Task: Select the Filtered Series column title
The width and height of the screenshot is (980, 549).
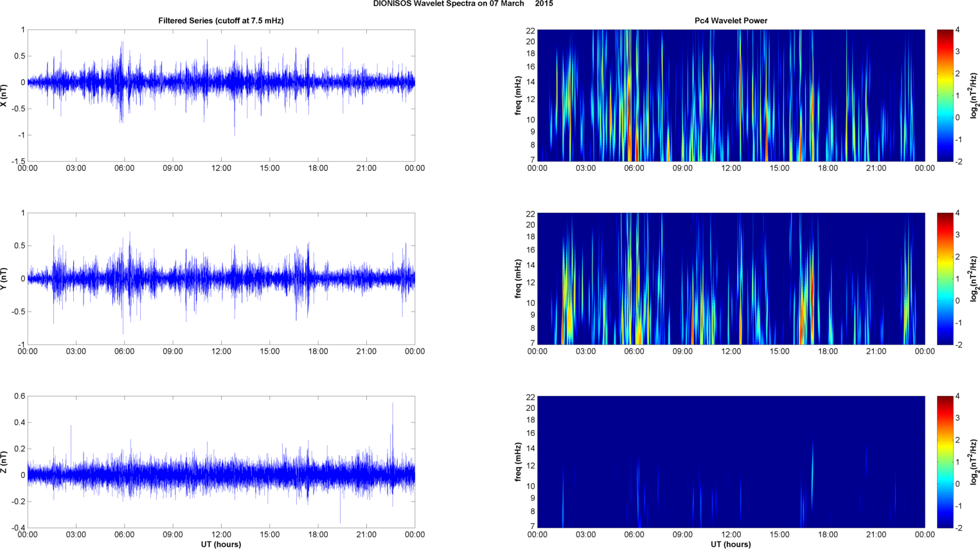Action: pos(221,21)
